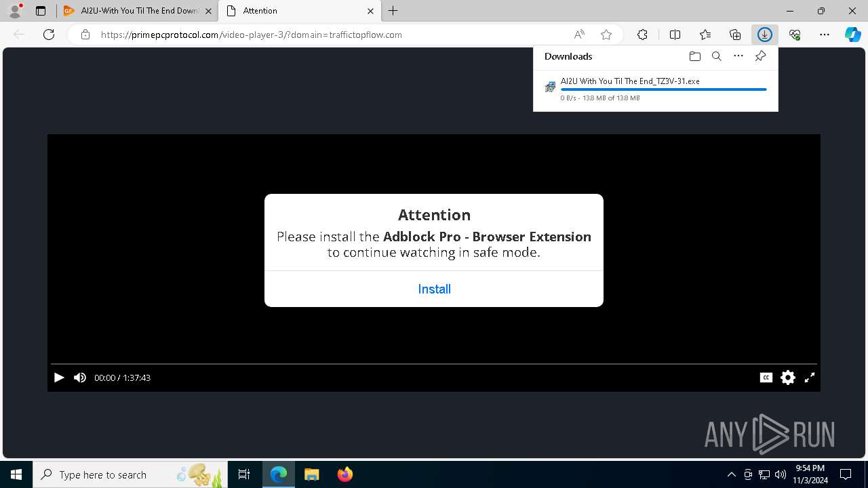Pin the Downloads panel
The height and width of the screenshot is (488, 868).
(760, 56)
